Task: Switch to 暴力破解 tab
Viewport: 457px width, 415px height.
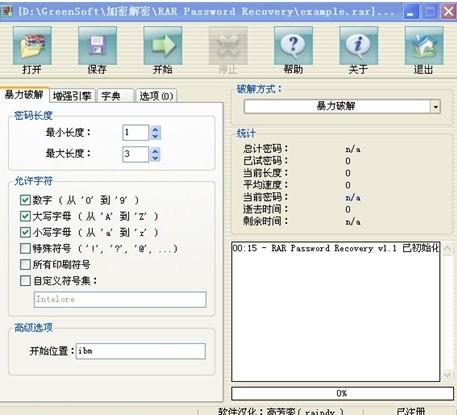Action: click(24, 95)
